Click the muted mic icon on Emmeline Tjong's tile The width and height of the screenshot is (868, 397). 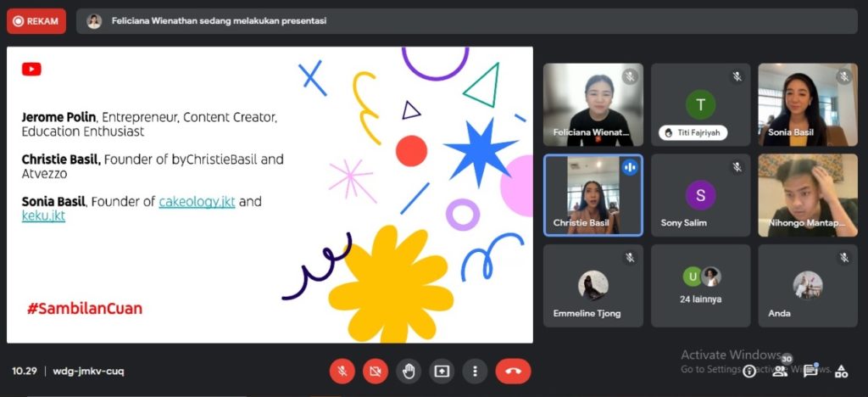[x=630, y=258]
